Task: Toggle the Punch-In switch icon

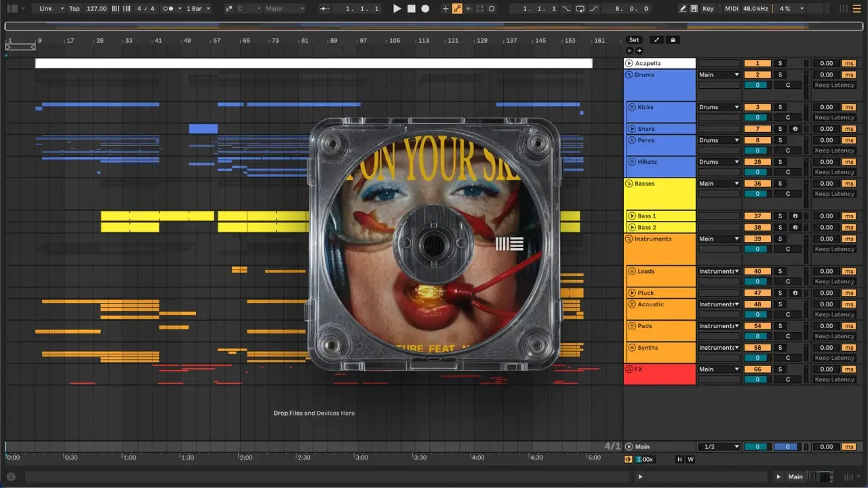Action: (x=567, y=9)
